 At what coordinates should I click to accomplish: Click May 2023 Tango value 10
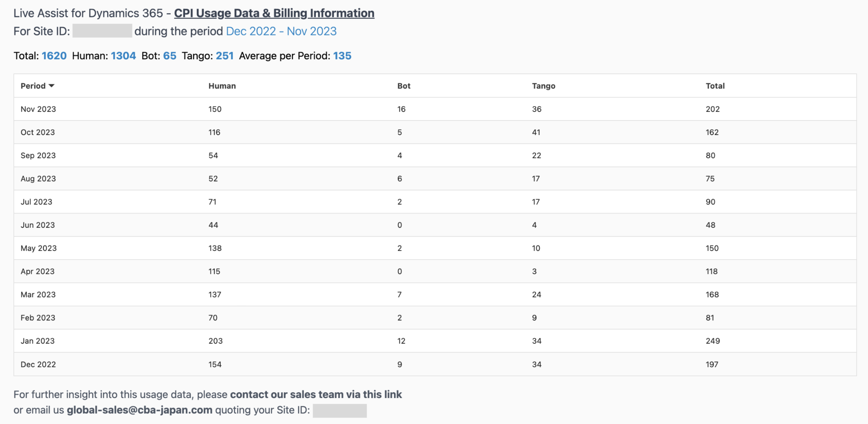536,248
